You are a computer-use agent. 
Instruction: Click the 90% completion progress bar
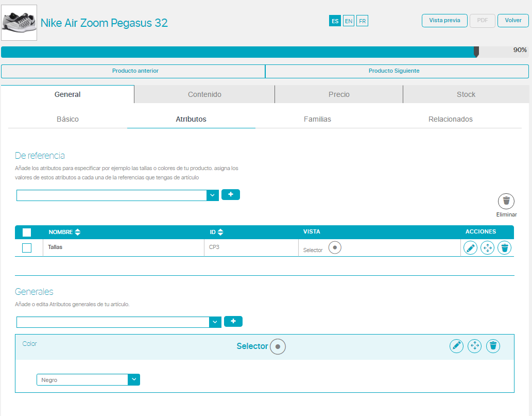pos(265,52)
